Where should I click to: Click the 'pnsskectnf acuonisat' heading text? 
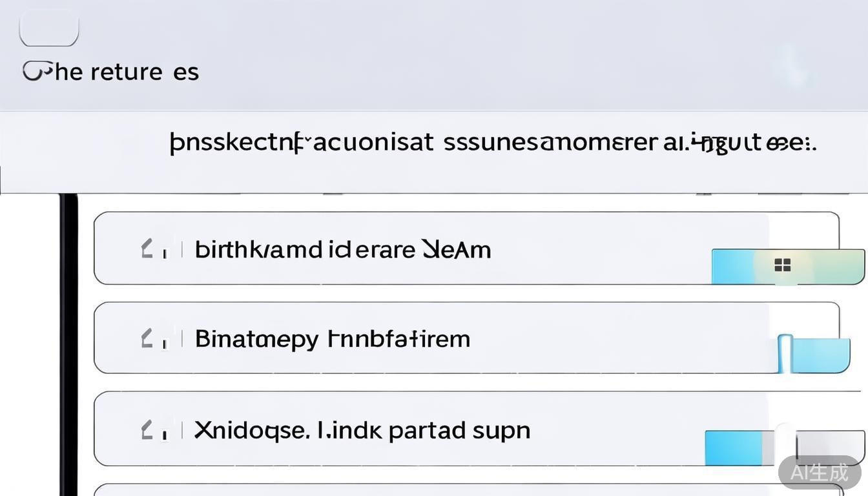pyautogui.click(x=301, y=143)
